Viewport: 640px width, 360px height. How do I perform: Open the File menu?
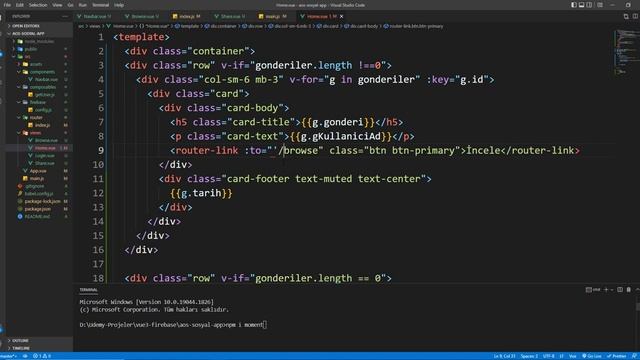[x=7, y=5]
